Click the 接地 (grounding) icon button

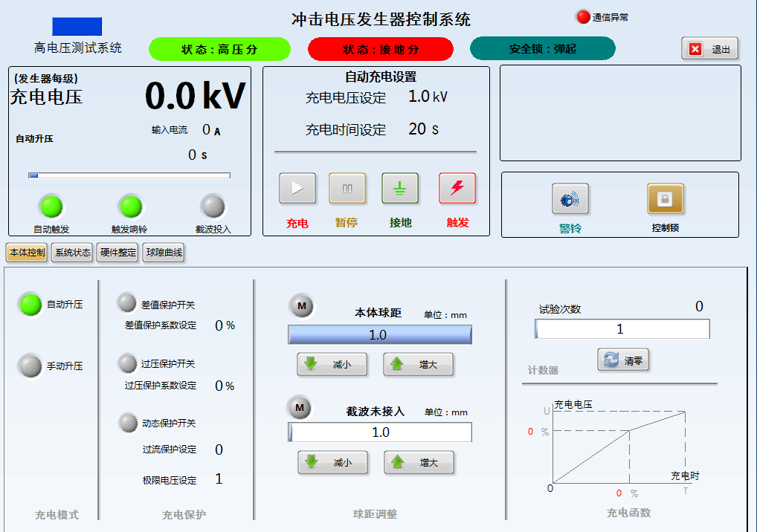[x=400, y=189]
